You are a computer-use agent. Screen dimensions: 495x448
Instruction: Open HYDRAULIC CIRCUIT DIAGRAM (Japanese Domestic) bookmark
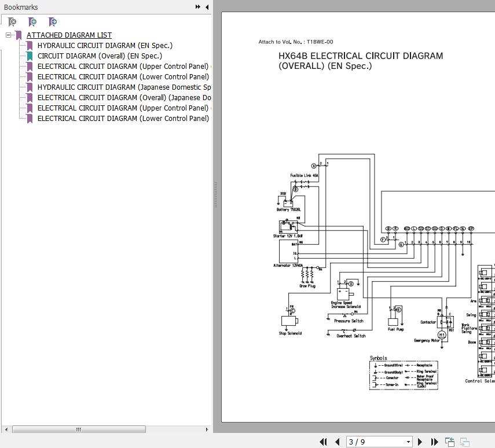[x=124, y=87]
